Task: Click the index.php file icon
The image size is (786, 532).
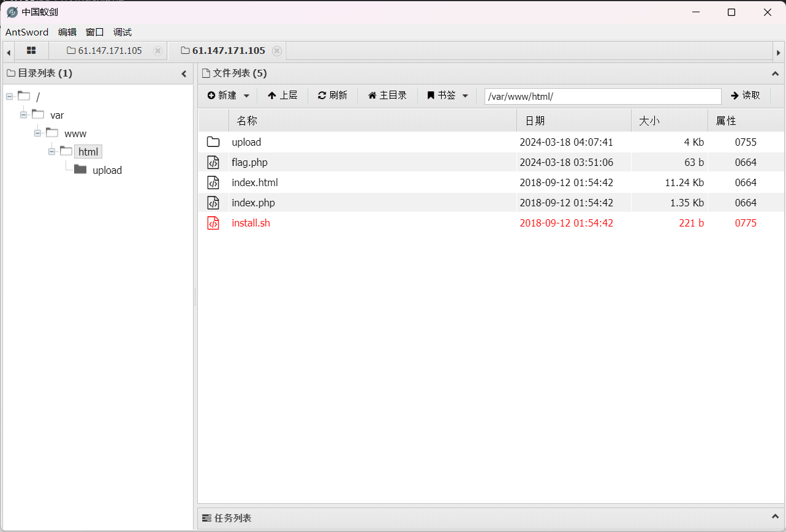Action: pos(213,203)
